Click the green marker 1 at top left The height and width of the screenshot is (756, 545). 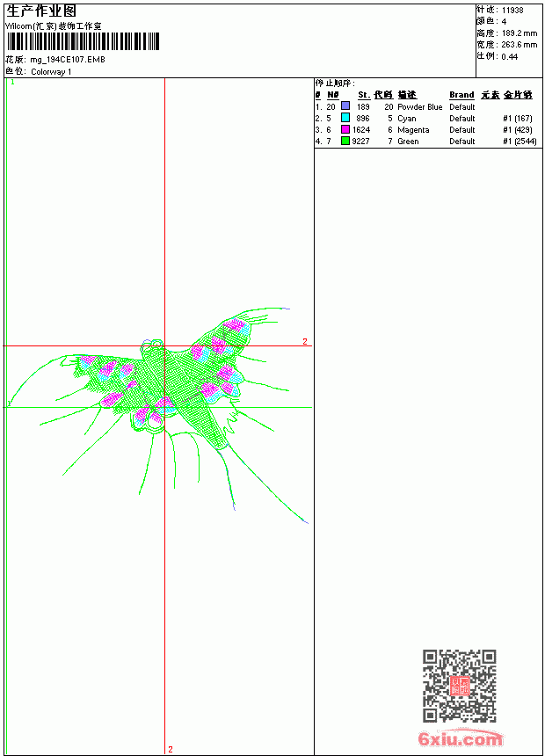[12, 83]
